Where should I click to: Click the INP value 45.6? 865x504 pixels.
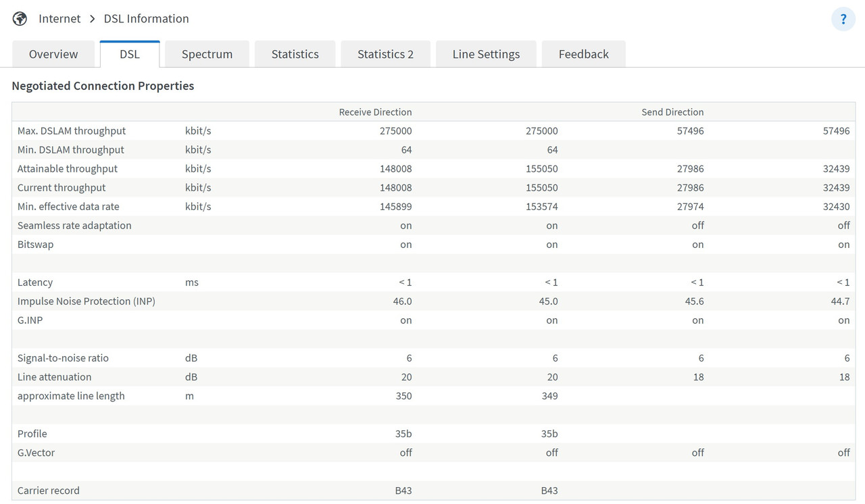click(694, 301)
